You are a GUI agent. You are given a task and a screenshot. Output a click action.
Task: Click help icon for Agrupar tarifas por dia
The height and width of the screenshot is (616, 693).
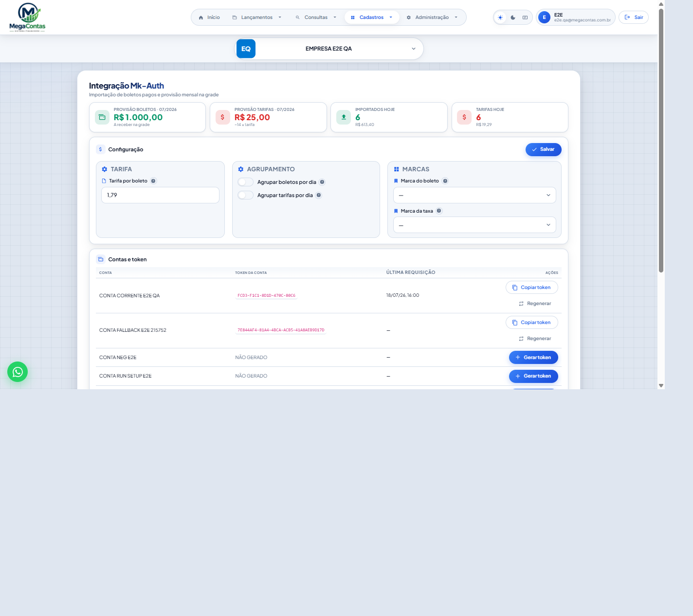(x=319, y=195)
